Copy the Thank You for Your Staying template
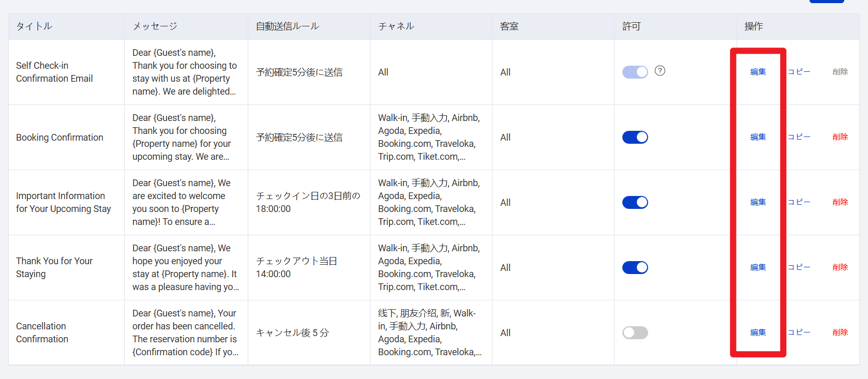Image resolution: width=868 pixels, height=379 pixels. tap(799, 267)
